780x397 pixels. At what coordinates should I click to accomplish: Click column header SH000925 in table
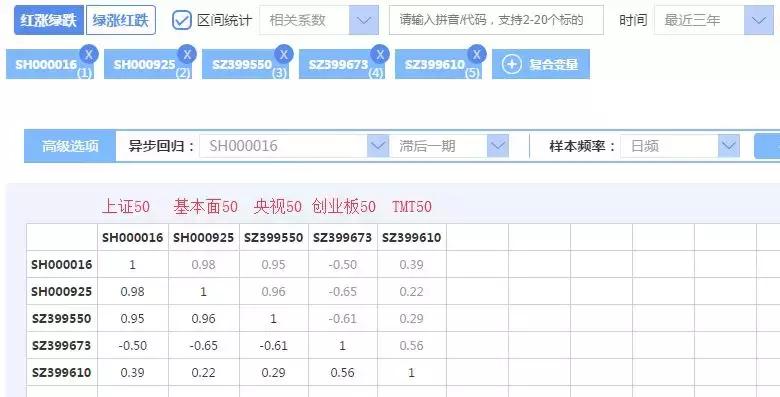(203, 237)
